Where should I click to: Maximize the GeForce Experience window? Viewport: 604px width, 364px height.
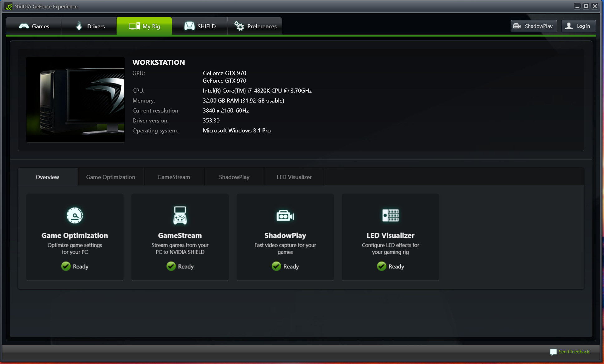(x=586, y=6)
